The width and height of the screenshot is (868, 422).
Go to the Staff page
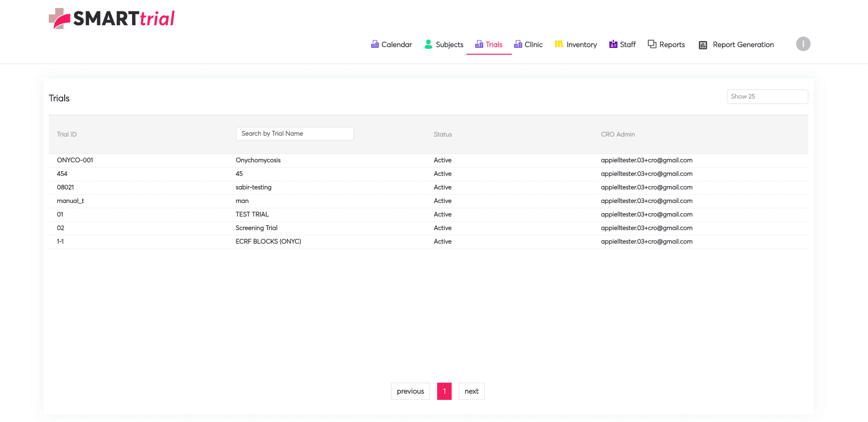pyautogui.click(x=627, y=44)
